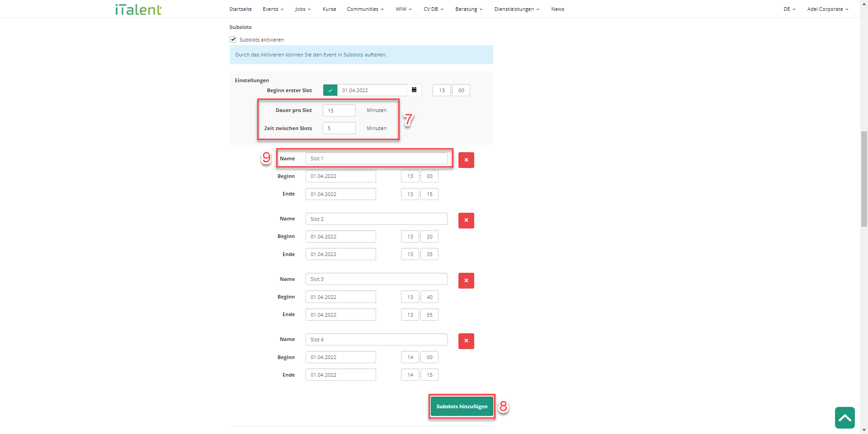
Task: Go to Startseite
Action: (x=241, y=9)
